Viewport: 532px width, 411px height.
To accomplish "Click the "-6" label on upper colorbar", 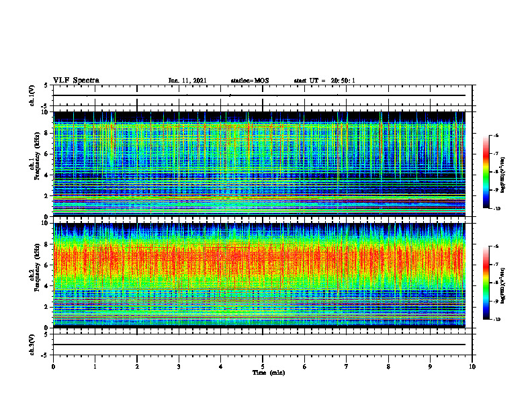I will tap(496, 135).
